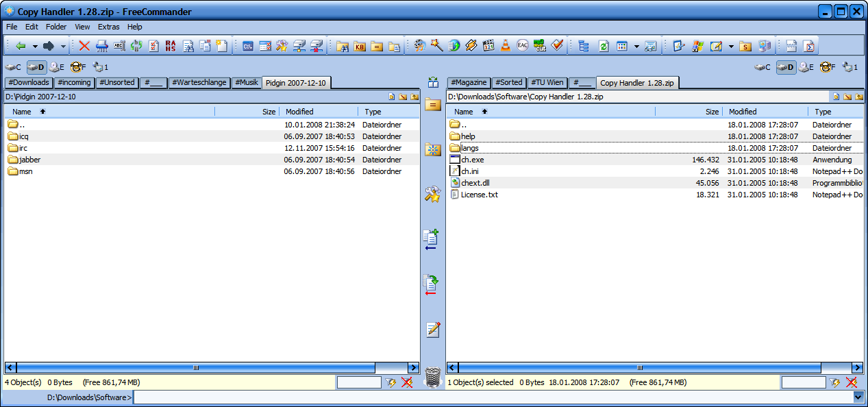
Task: Click the ABC rename icon
Action: 119,46
